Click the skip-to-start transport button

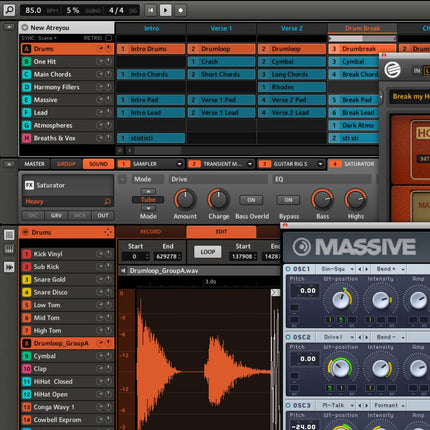click(151, 10)
